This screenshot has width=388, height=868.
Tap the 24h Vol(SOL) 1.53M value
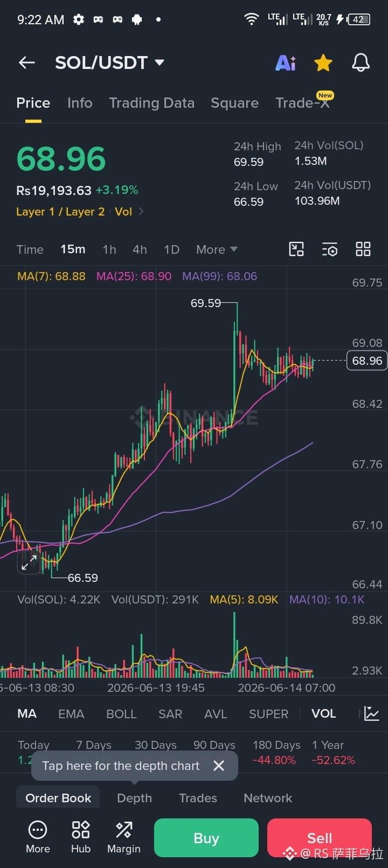coord(311,161)
